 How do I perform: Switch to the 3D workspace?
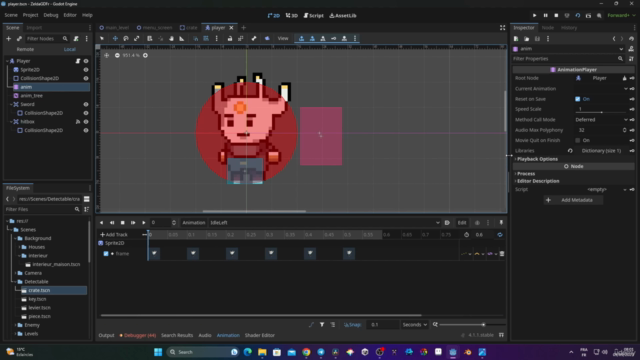pyautogui.click(x=291, y=16)
